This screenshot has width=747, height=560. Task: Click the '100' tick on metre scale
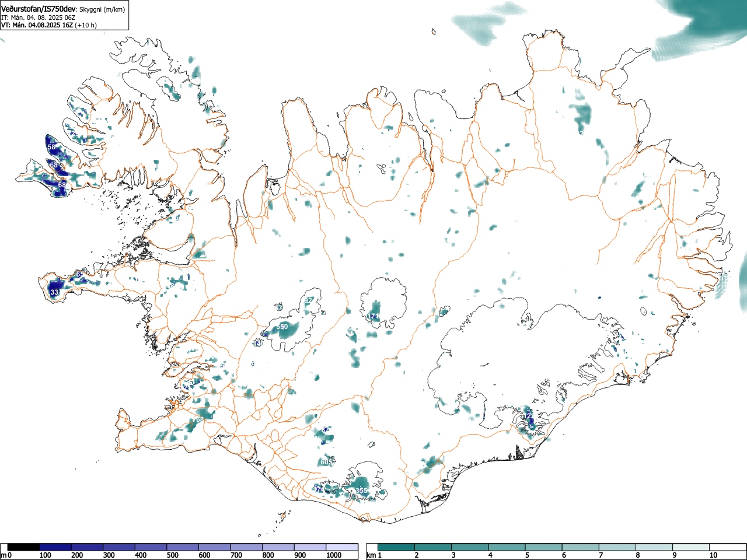pos(44,555)
